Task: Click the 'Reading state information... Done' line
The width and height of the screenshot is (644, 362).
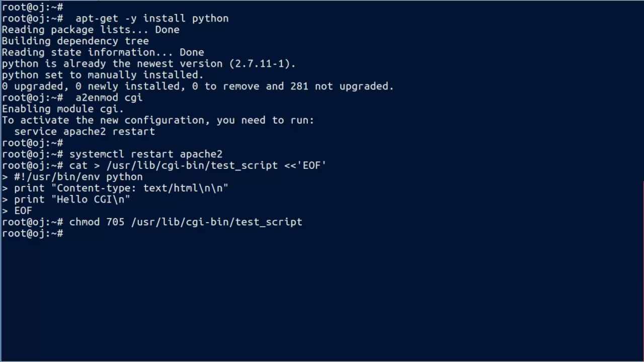Action: coord(103,52)
